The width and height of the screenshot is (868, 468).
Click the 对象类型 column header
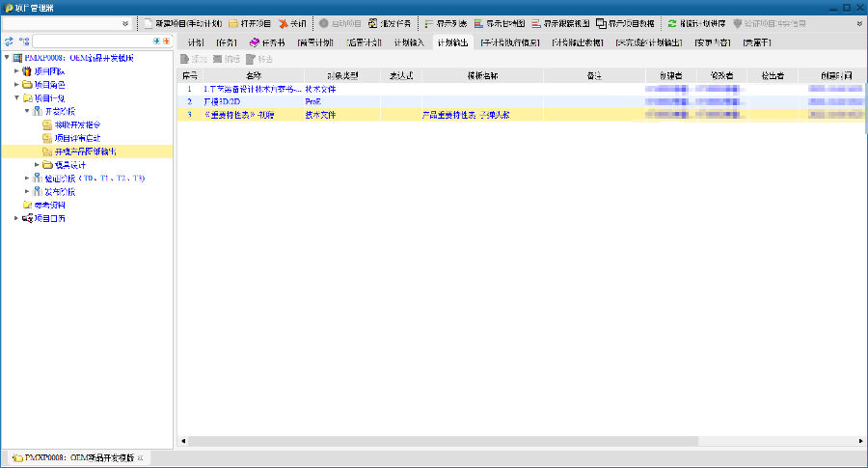click(342, 76)
